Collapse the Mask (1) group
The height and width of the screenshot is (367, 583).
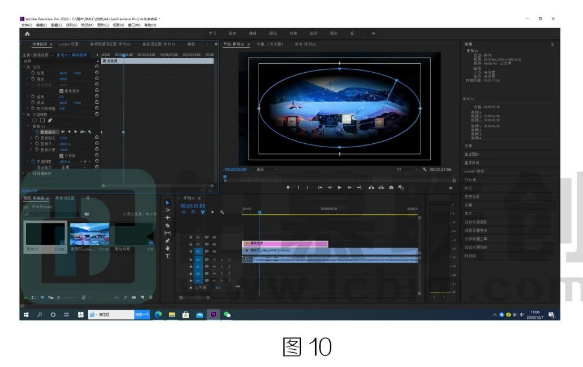point(28,126)
